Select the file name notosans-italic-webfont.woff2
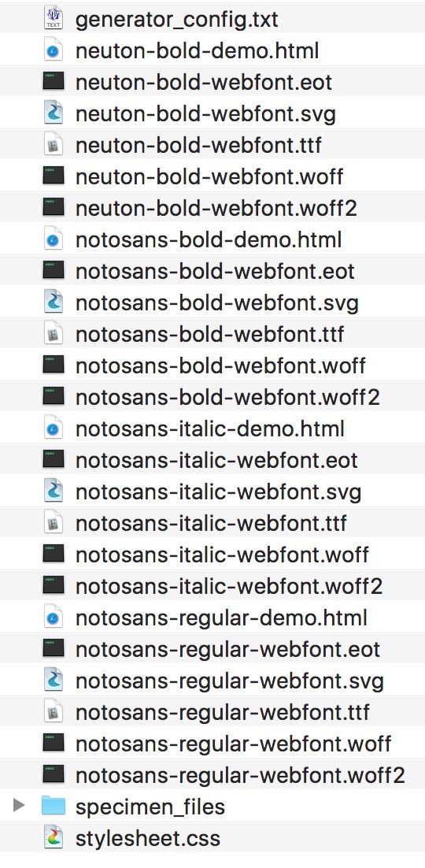The height and width of the screenshot is (868, 425). click(229, 588)
